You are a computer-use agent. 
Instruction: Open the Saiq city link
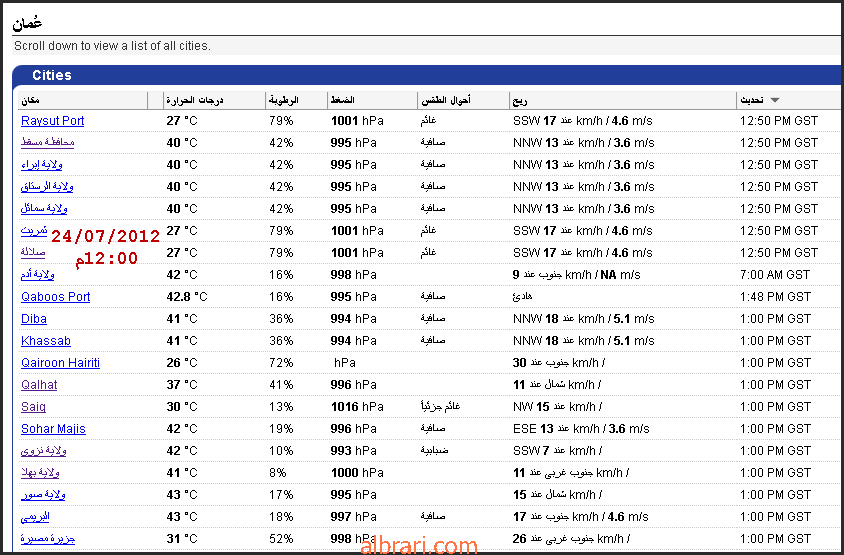click(x=33, y=407)
